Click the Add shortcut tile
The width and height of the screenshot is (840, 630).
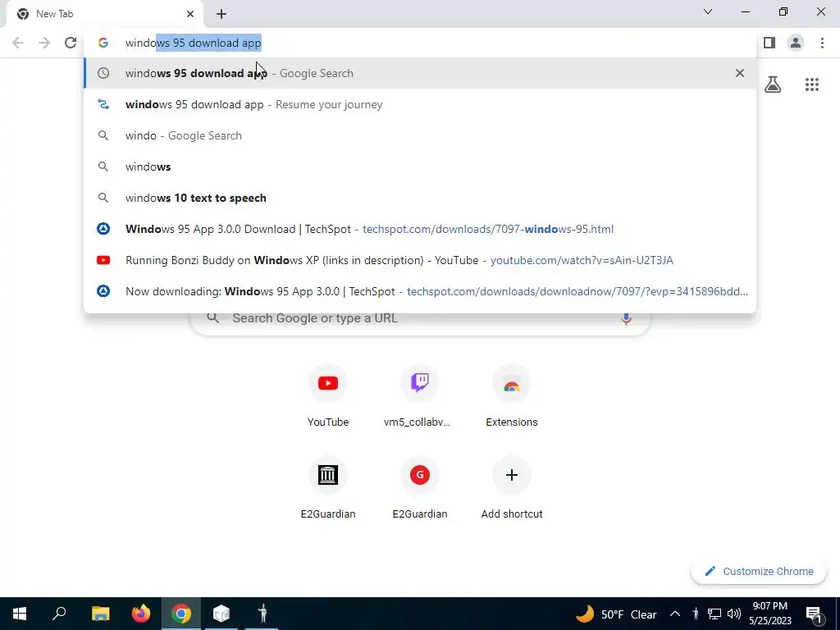coord(512,489)
